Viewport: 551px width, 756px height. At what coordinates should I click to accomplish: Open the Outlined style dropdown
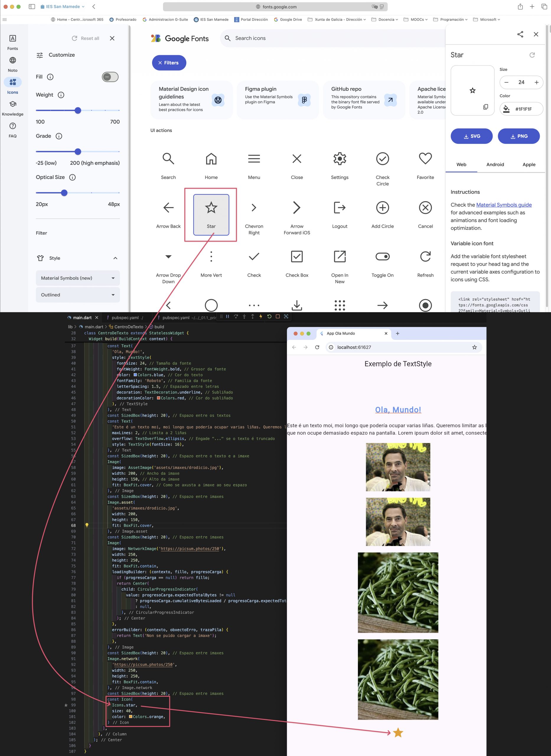pyautogui.click(x=78, y=295)
